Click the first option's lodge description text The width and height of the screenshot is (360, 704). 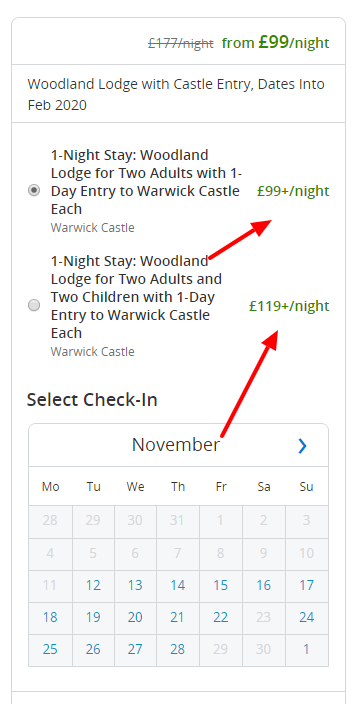coord(146,182)
